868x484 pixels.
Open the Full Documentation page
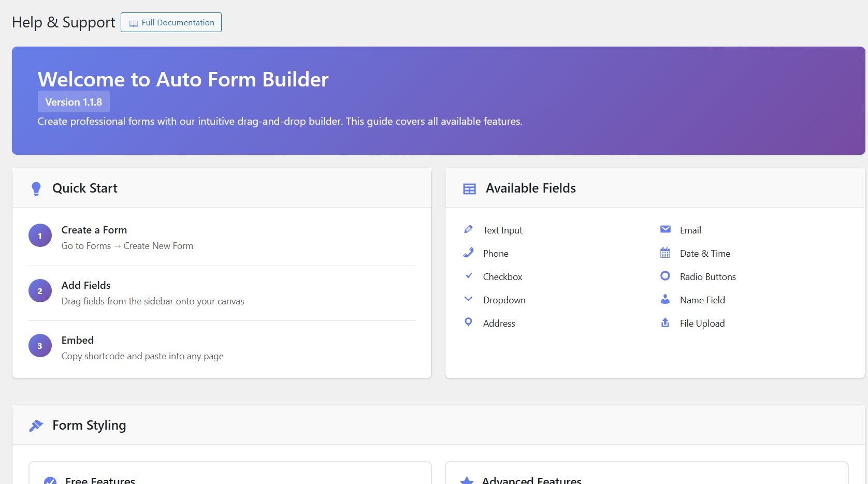pos(171,22)
